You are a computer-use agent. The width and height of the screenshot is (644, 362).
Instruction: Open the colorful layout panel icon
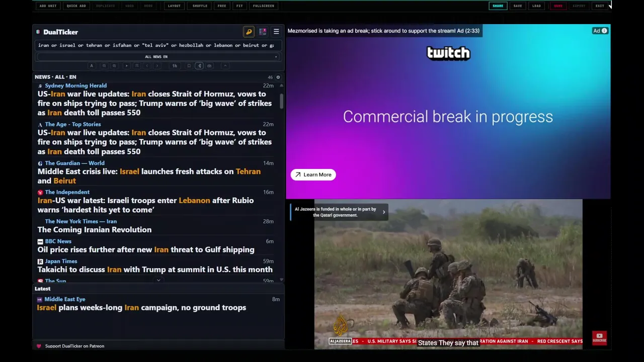[263, 32]
